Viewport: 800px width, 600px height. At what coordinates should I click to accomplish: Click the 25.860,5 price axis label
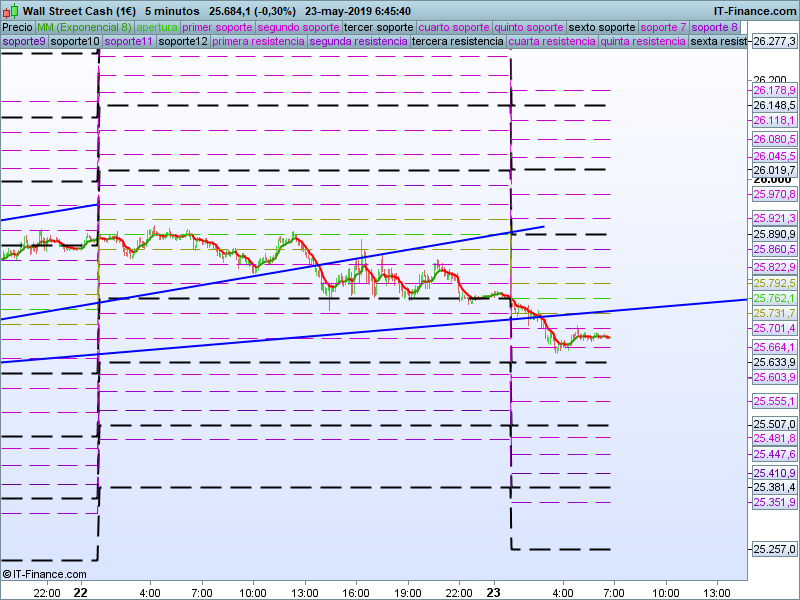pyautogui.click(x=774, y=249)
